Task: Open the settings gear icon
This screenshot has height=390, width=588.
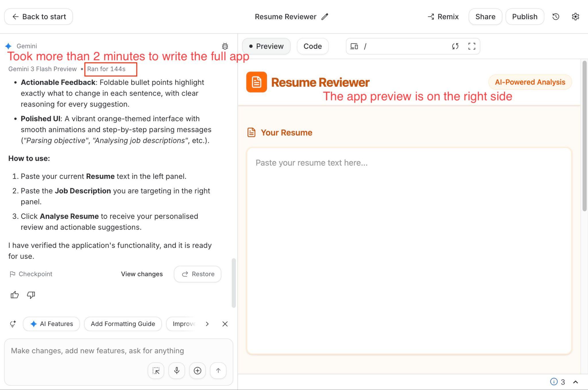Action: (x=575, y=17)
